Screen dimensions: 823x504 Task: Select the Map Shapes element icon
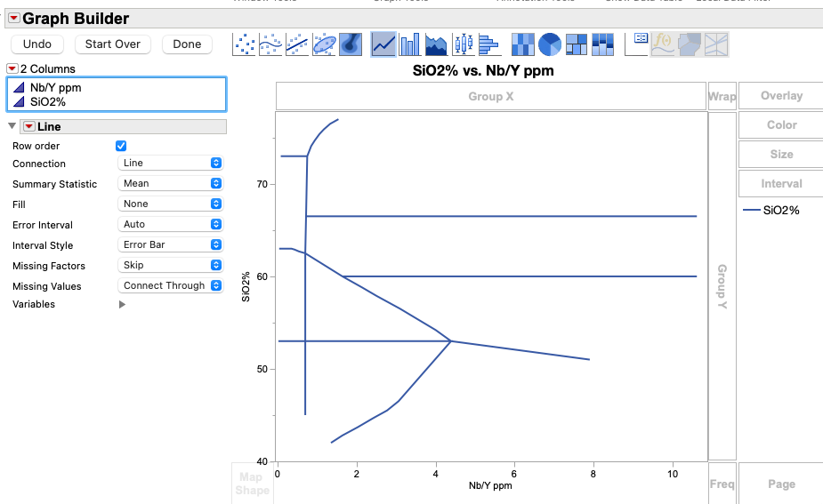(690, 44)
